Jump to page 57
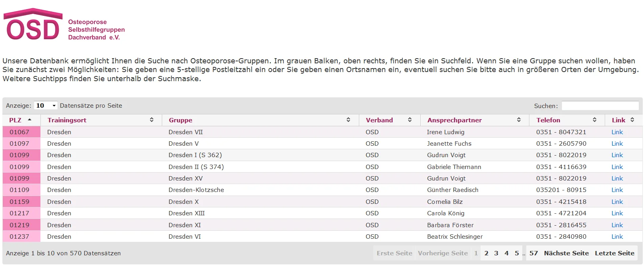Viewport: 644px width, 266px height. 533,253
